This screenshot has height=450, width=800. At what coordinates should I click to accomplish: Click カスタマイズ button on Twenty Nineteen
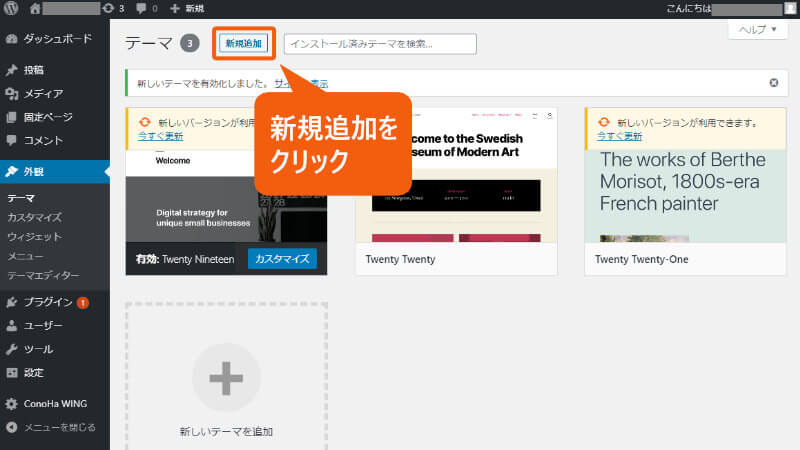pyautogui.click(x=282, y=259)
